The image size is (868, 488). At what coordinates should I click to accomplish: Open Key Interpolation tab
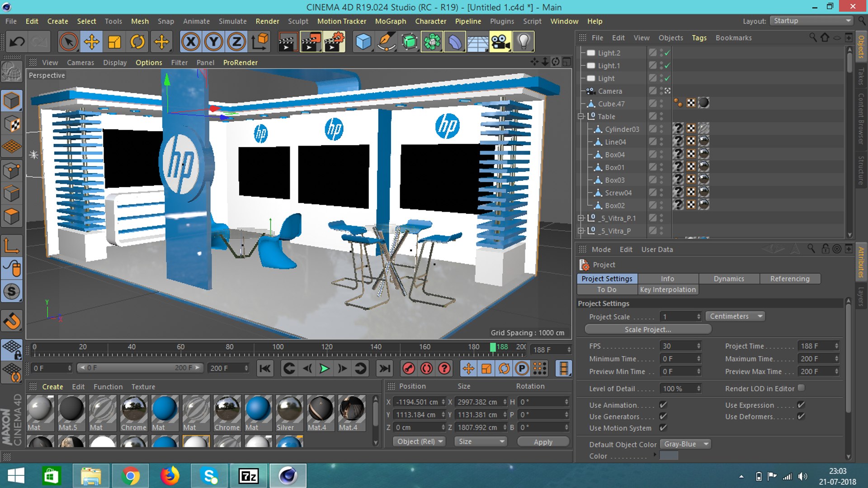tap(668, 289)
